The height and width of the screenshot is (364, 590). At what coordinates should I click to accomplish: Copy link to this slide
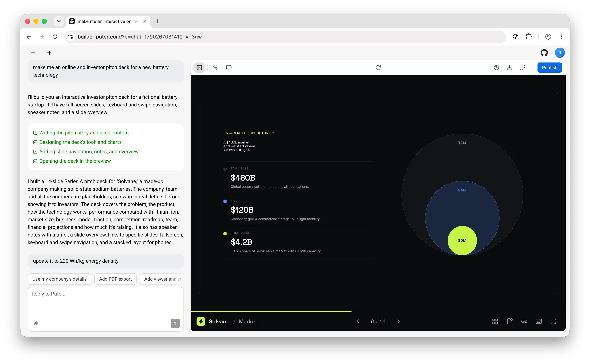click(x=524, y=321)
